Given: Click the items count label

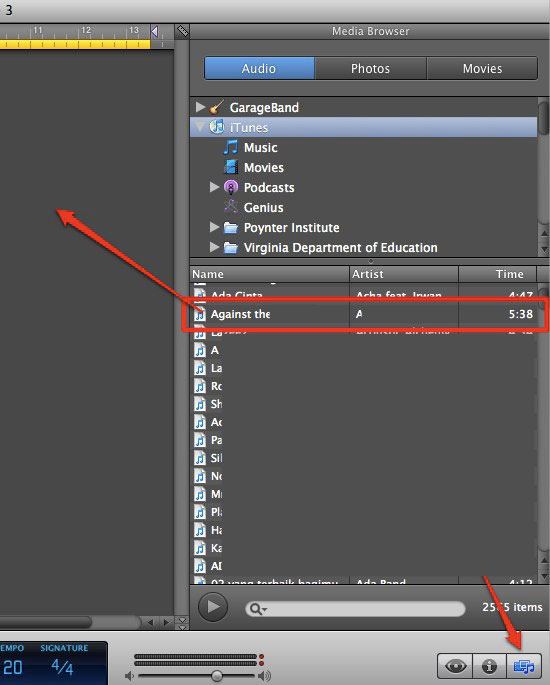Looking at the screenshot, I should [x=512, y=607].
